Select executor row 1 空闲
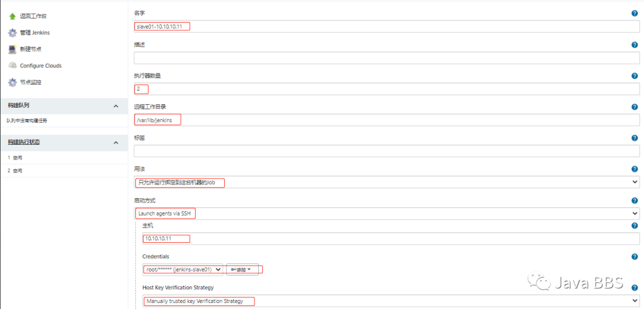644x309 pixels. 64,158
